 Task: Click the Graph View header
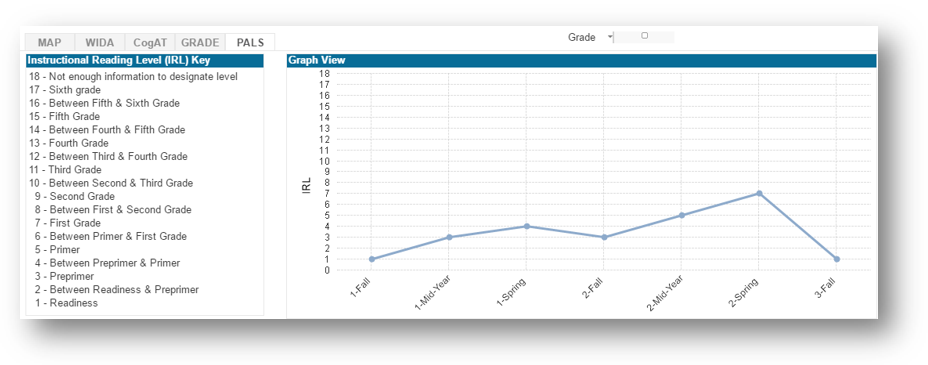coord(581,60)
